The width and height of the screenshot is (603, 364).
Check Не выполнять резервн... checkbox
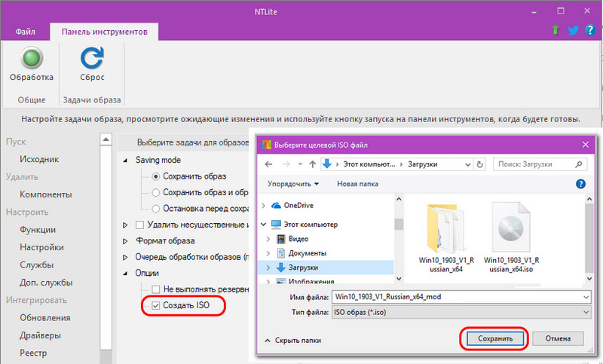click(x=156, y=289)
